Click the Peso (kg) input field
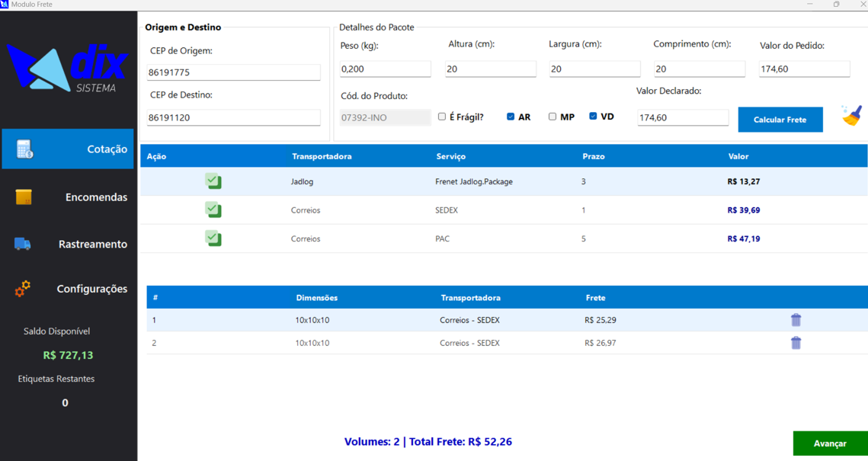Image resolution: width=868 pixels, height=461 pixels. click(385, 69)
